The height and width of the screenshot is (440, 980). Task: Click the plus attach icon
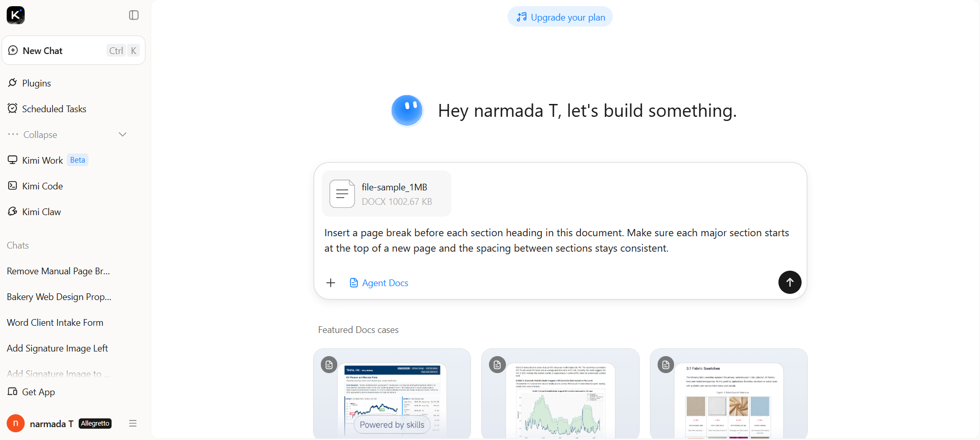pyautogui.click(x=331, y=283)
